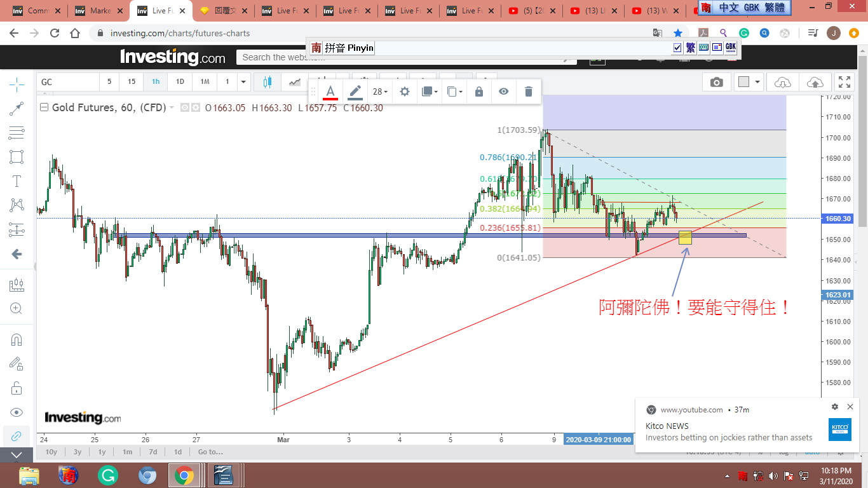868x488 pixels.
Task: Select the candlestick chart style icon
Action: click(266, 82)
